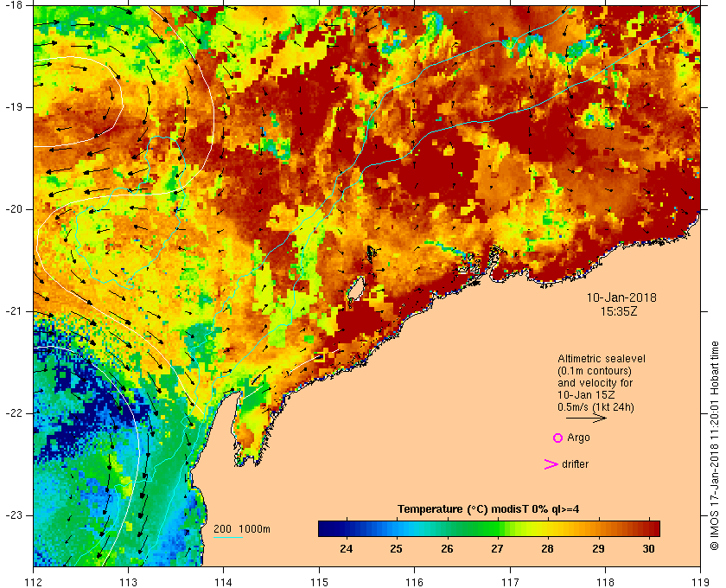Click the IMOS copyright timestamp text
This screenshot has height=588, width=726.
714,445
